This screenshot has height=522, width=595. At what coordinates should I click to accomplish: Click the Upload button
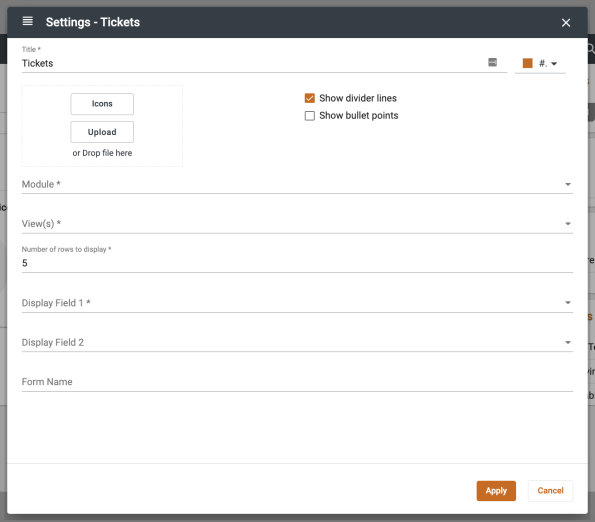point(102,132)
